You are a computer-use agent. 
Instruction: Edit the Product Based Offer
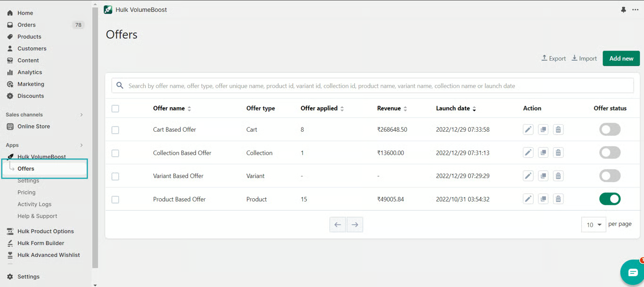[x=528, y=199]
